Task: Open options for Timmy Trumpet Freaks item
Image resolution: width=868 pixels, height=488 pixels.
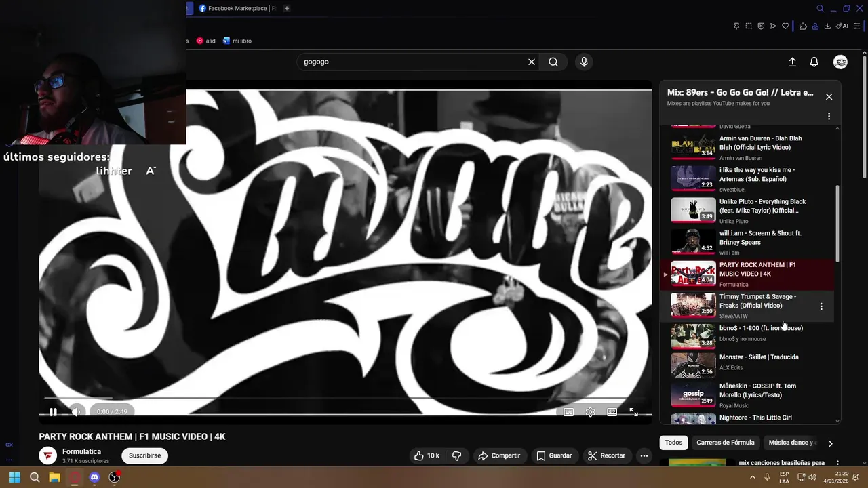Action: [x=821, y=306]
